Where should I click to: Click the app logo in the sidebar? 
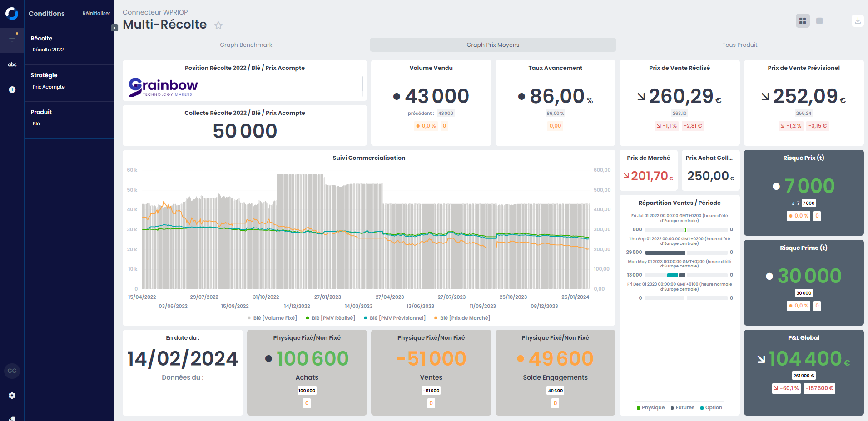[x=12, y=14]
